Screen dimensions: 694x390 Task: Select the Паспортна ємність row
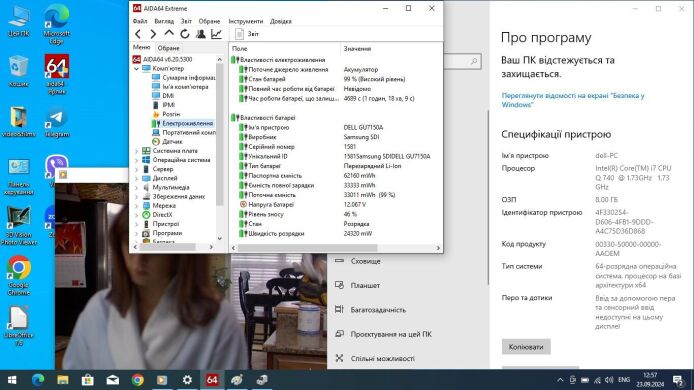336,176
